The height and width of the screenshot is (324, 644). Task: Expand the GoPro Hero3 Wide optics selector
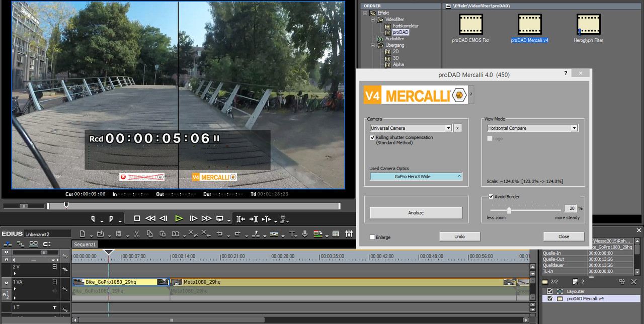[416, 177]
